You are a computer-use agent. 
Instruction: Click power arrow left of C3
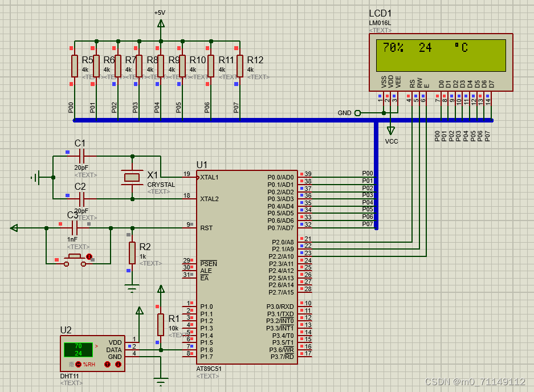(x=14, y=228)
